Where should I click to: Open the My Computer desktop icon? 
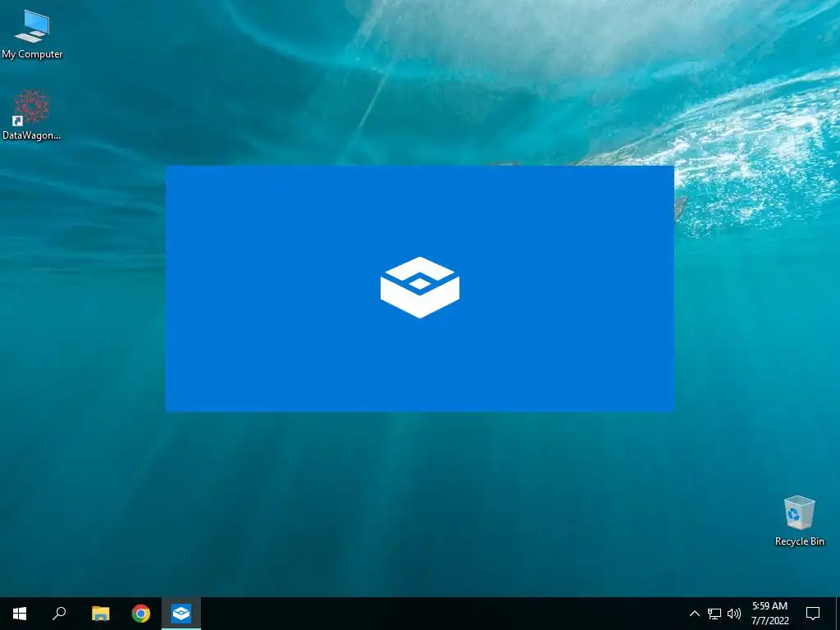point(32,34)
